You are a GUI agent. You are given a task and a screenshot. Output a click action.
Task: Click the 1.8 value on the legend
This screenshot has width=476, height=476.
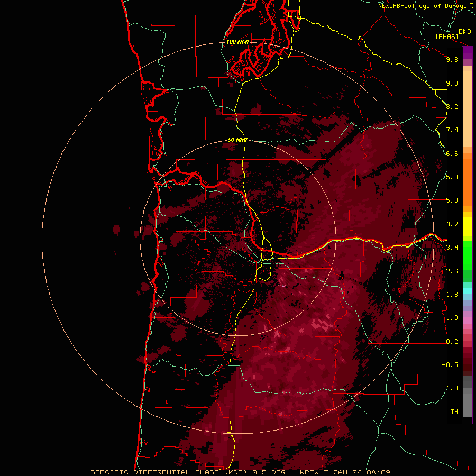pos(452,295)
